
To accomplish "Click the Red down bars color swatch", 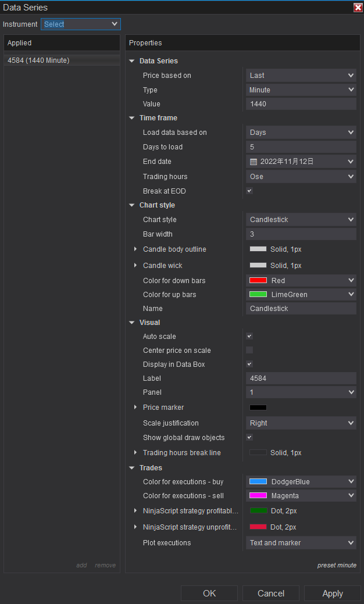I will pos(258,281).
